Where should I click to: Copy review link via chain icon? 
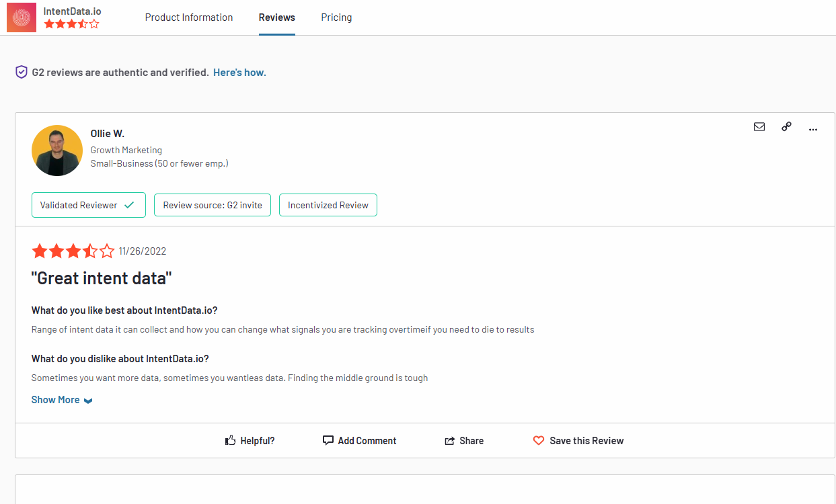pyautogui.click(x=786, y=126)
